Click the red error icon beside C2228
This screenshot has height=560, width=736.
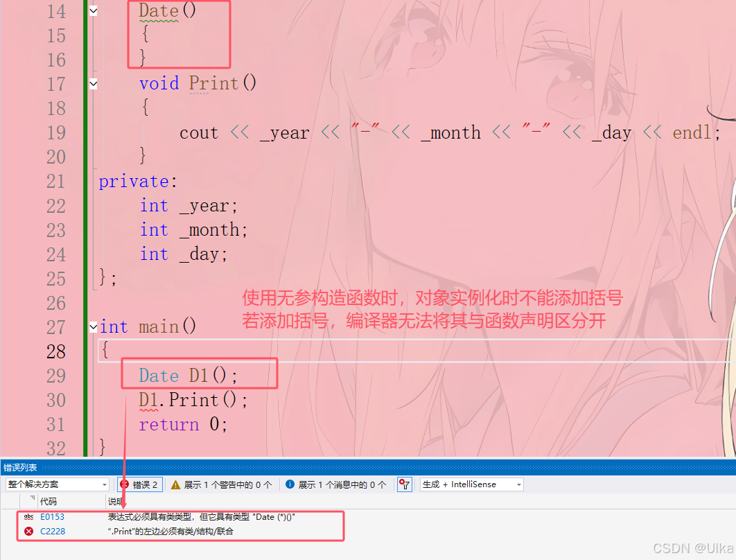(28, 532)
